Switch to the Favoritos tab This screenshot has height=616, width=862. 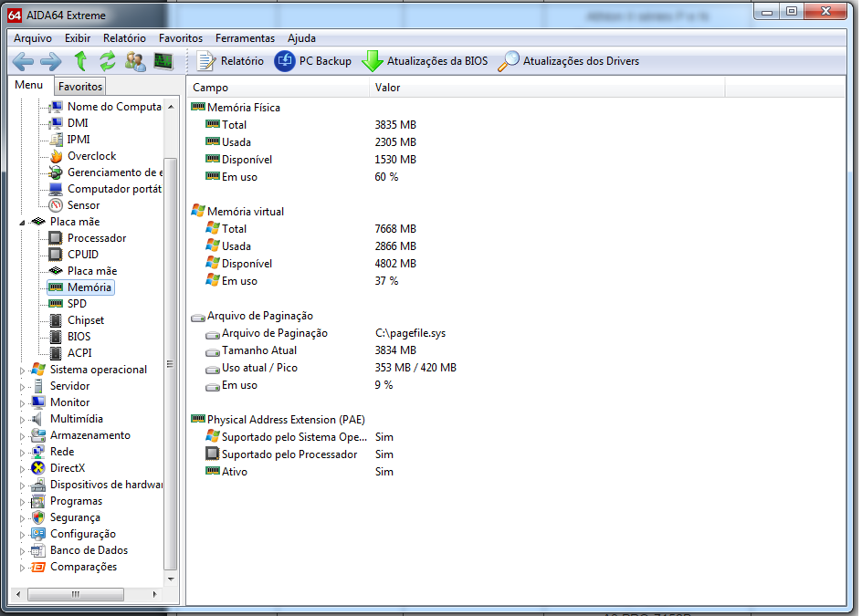tap(80, 87)
